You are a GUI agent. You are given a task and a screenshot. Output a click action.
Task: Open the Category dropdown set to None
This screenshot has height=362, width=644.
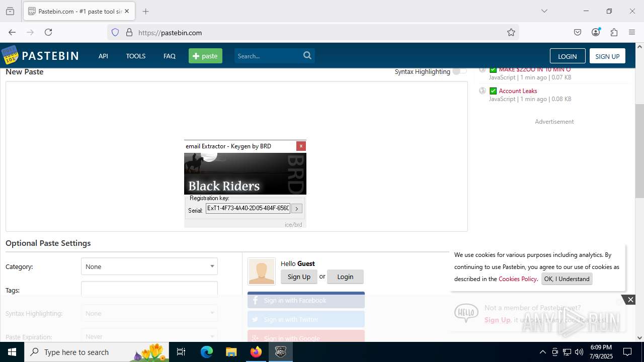(x=149, y=266)
